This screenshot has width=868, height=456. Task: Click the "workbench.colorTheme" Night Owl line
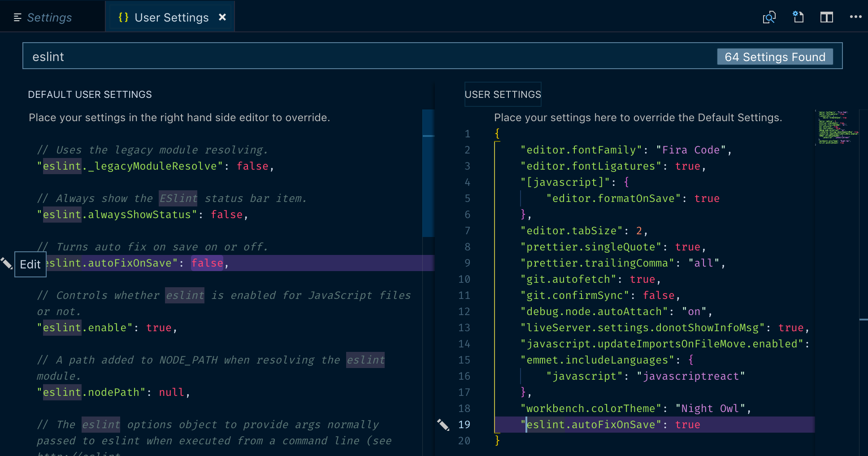[636, 408]
